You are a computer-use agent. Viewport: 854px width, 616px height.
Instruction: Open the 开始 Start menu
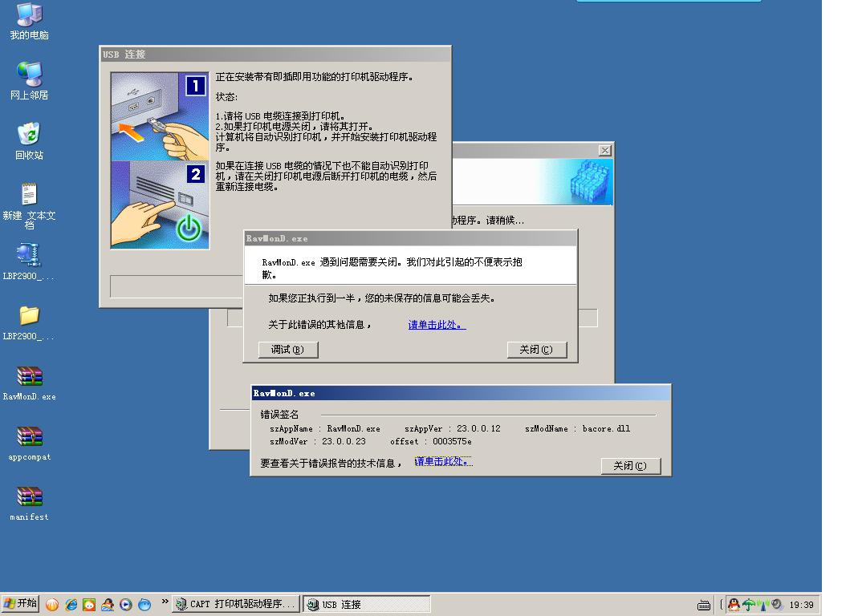click(20, 603)
